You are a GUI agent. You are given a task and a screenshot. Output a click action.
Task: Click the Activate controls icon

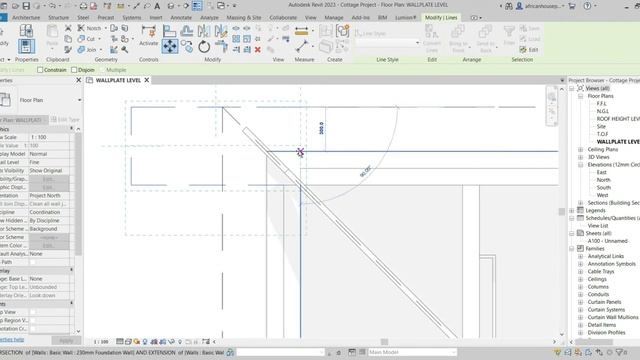(149, 31)
